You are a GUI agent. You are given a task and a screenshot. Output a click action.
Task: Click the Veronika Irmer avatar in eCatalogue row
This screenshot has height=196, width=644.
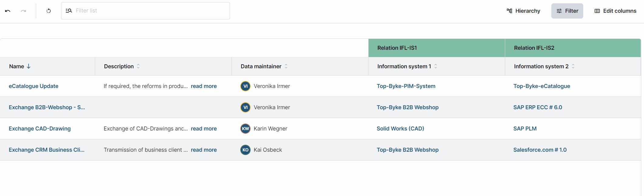point(245,86)
